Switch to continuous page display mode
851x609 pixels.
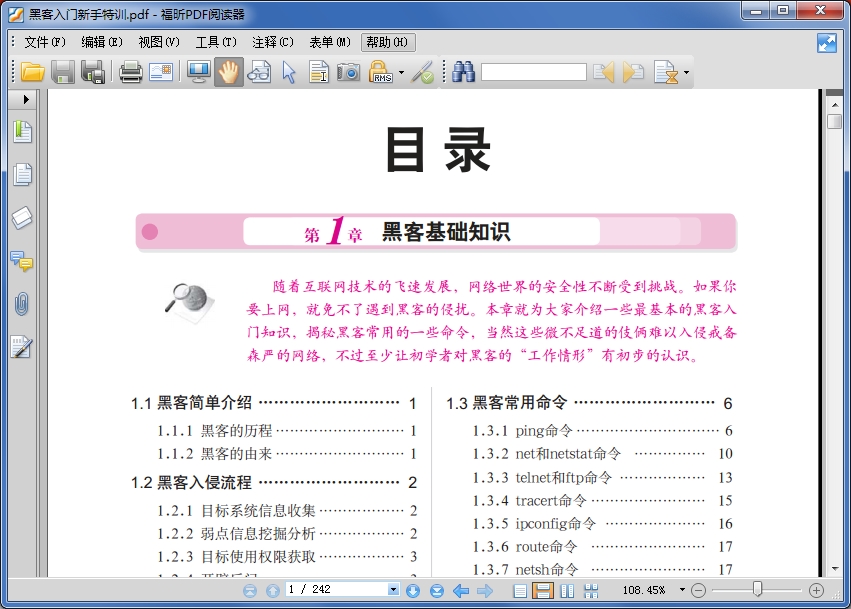[x=544, y=588]
